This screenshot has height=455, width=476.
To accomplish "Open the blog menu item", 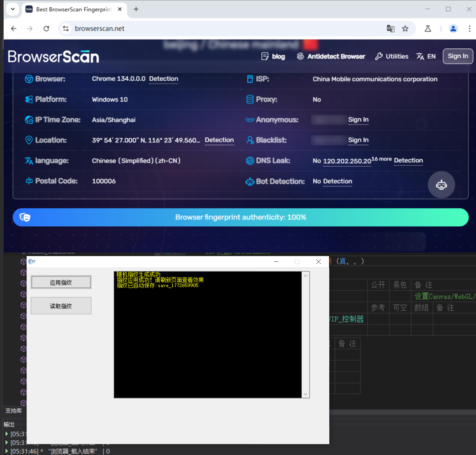I will (x=273, y=57).
